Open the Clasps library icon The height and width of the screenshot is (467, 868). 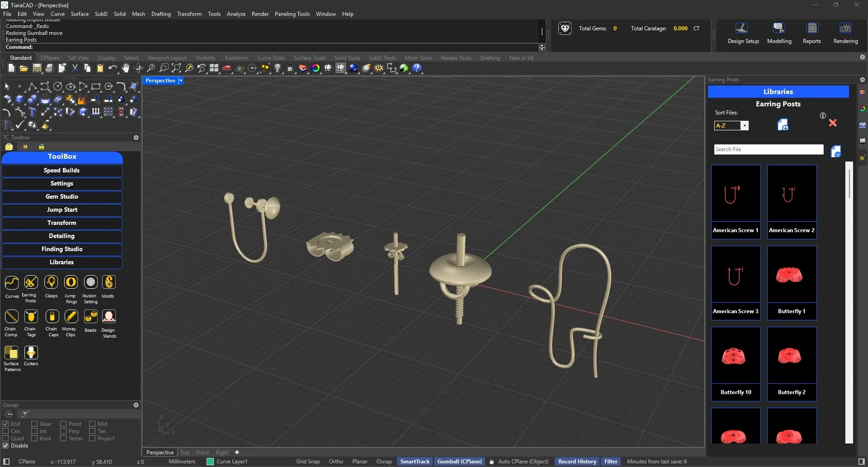pyautogui.click(x=51, y=283)
